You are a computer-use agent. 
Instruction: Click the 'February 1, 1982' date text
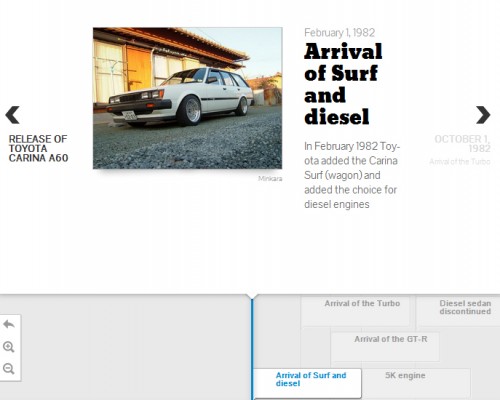click(x=339, y=33)
